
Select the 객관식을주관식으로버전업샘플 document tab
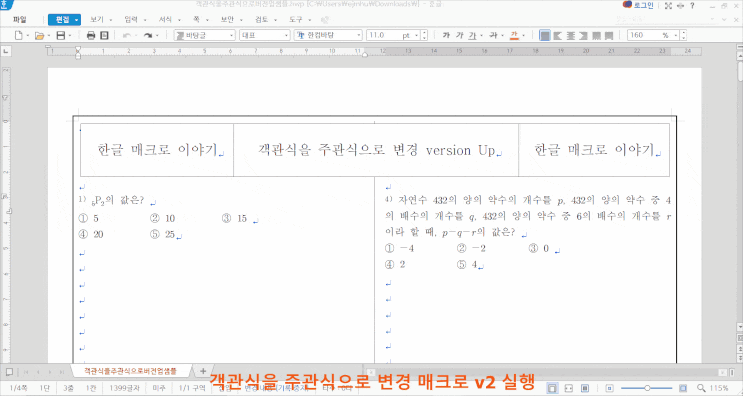(x=130, y=371)
